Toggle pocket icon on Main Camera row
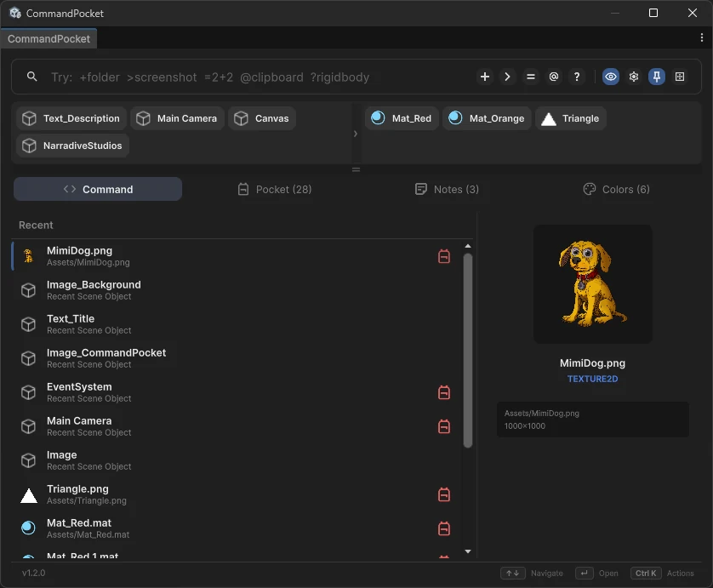This screenshot has height=588, width=713. point(444,426)
